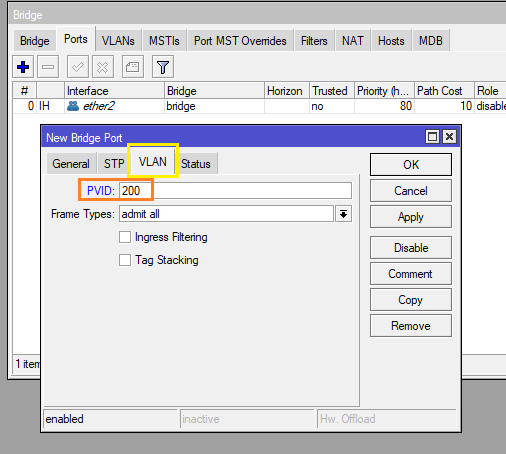Click the blue plus add icon

[23, 67]
